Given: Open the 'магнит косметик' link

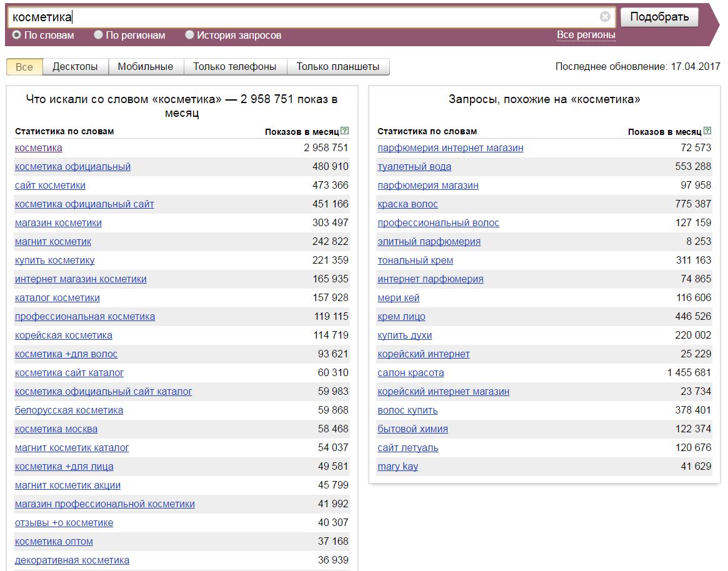Looking at the screenshot, I should coord(53,242).
